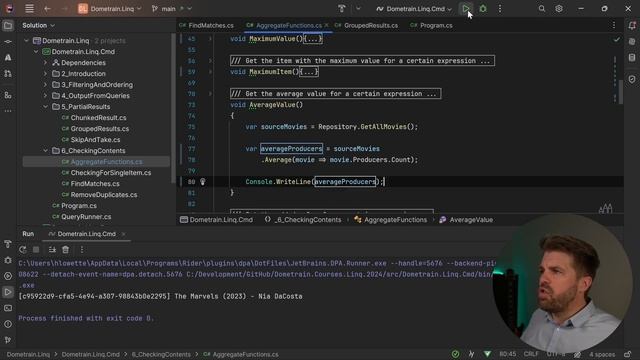Switch to Program.cs editor tab

tap(431, 25)
